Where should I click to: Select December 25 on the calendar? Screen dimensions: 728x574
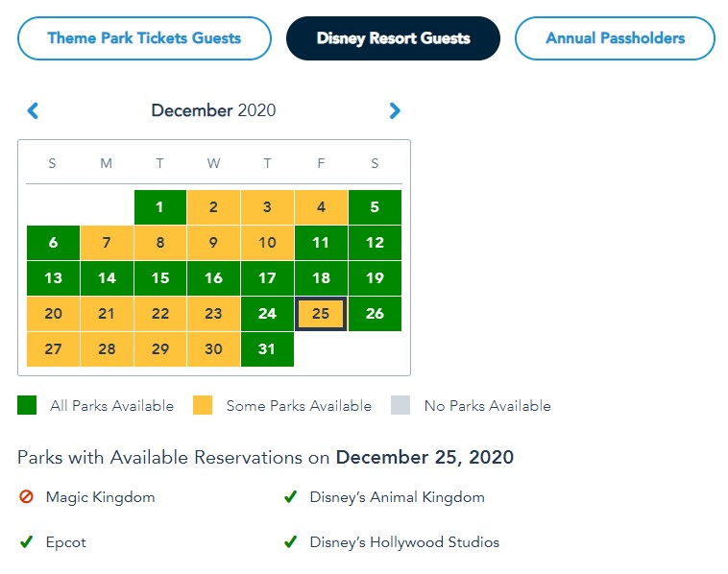pyautogui.click(x=321, y=314)
